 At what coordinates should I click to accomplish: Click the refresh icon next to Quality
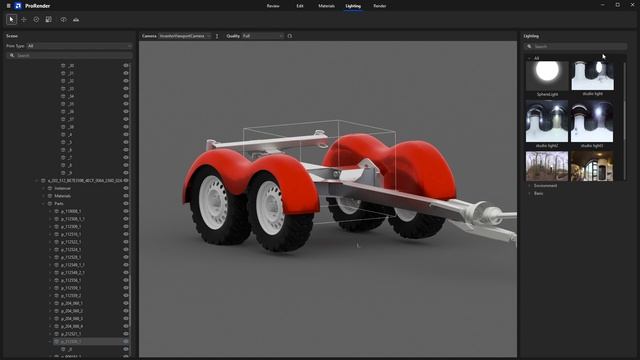(x=289, y=36)
